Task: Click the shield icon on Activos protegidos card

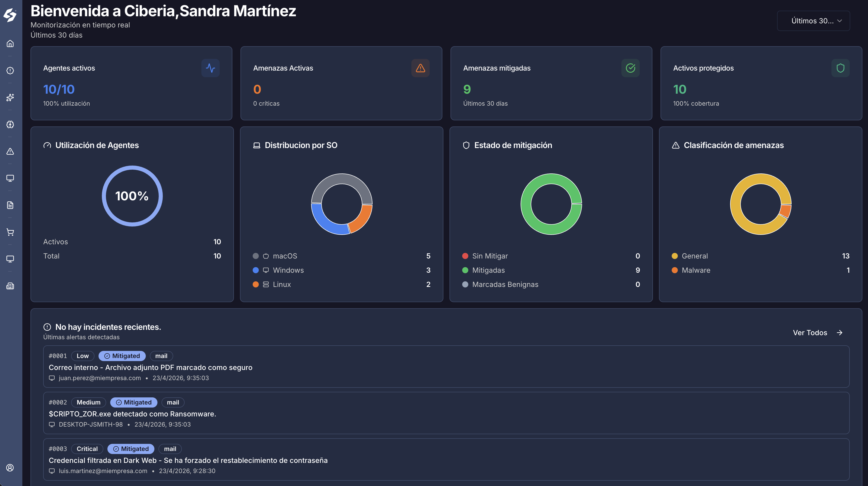Action: (x=840, y=68)
